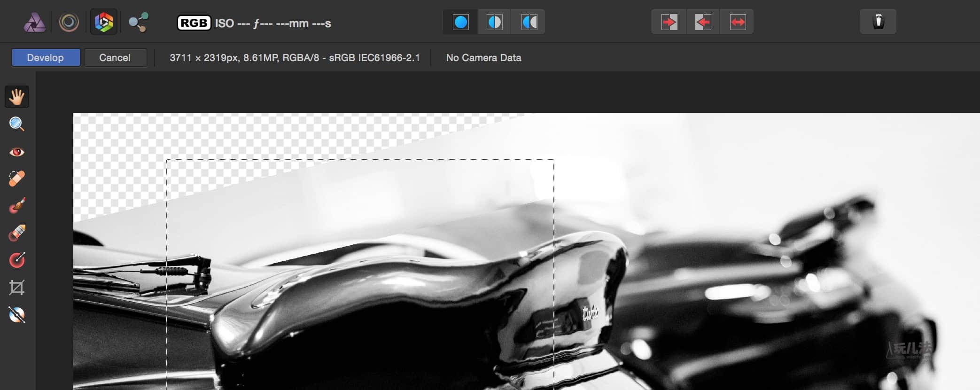Click the RGB color format badge

[x=194, y=23]
